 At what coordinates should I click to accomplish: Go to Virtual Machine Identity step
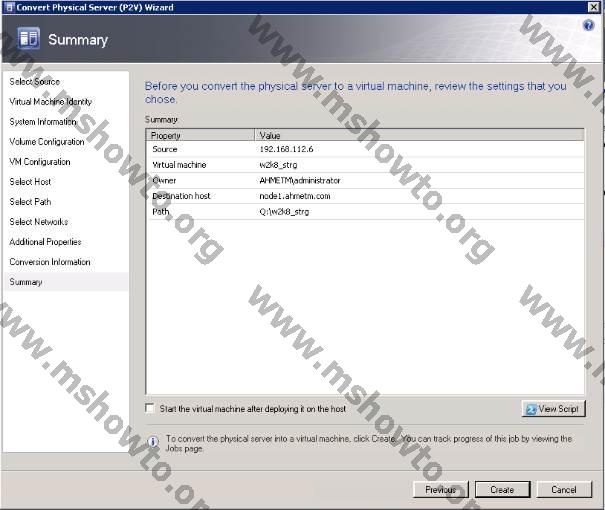50,102
